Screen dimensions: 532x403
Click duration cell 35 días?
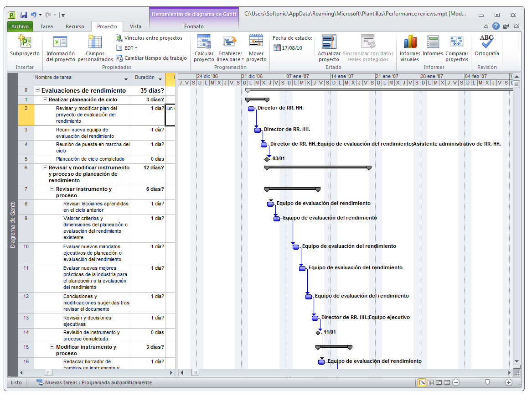152,90
